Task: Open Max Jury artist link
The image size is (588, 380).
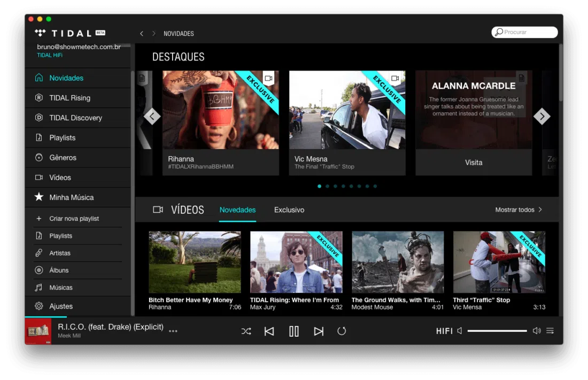Action: 262,307
